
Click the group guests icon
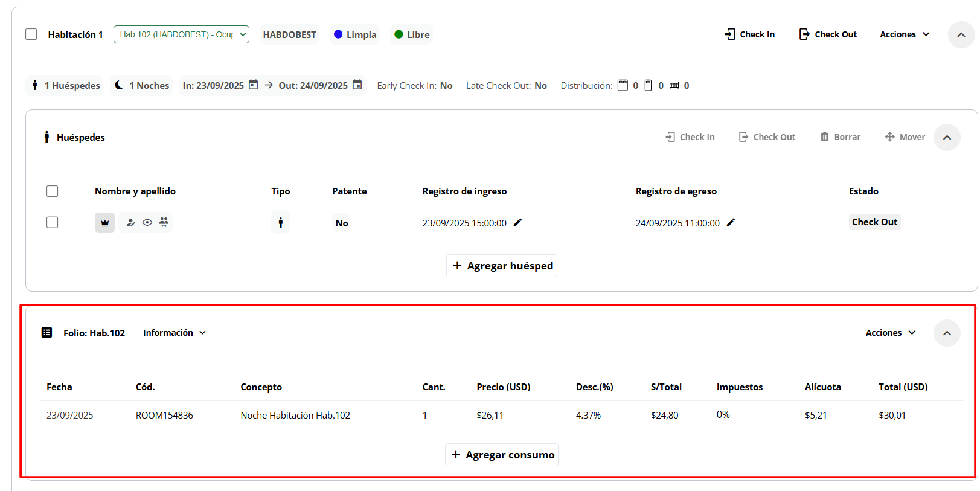164,222
